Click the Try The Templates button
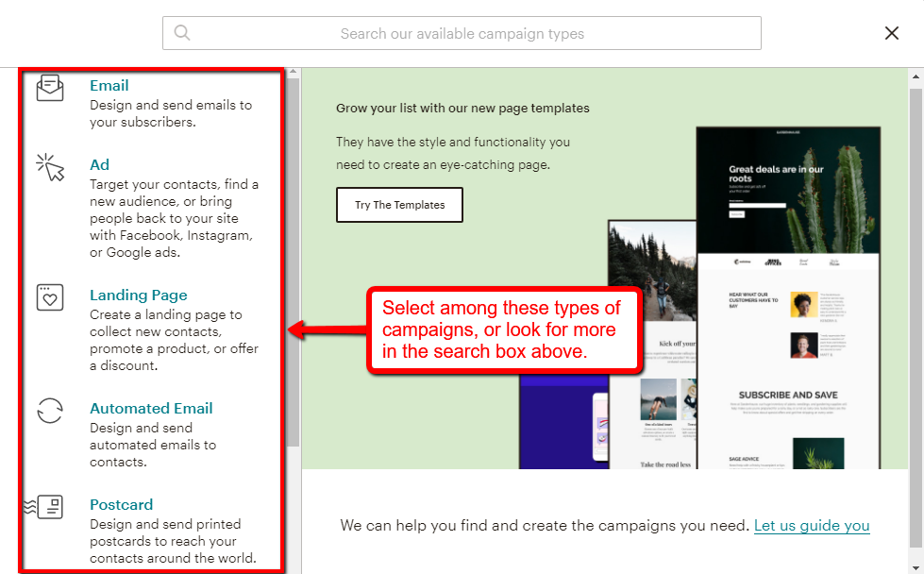Viewport: 924px width, 574px height. (399, 205)
